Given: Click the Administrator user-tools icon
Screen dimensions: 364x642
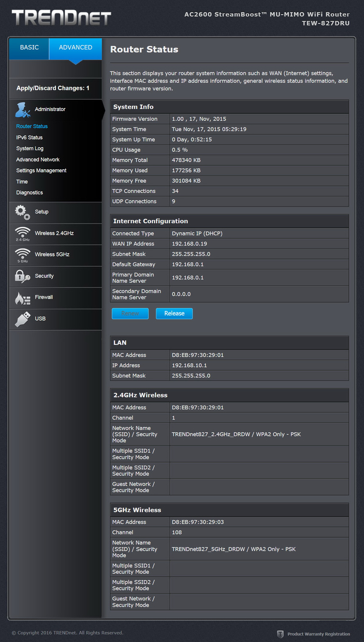Looking at the screenshot, I should click(x=23, y=110).
